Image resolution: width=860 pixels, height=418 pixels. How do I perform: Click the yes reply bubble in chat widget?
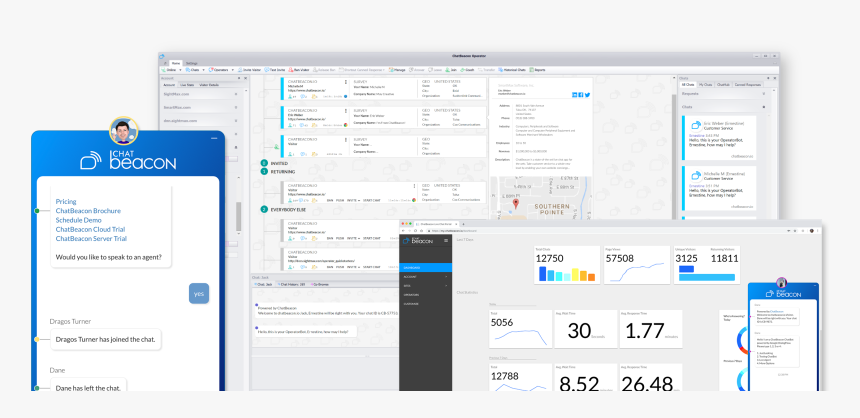click(199, 293)
